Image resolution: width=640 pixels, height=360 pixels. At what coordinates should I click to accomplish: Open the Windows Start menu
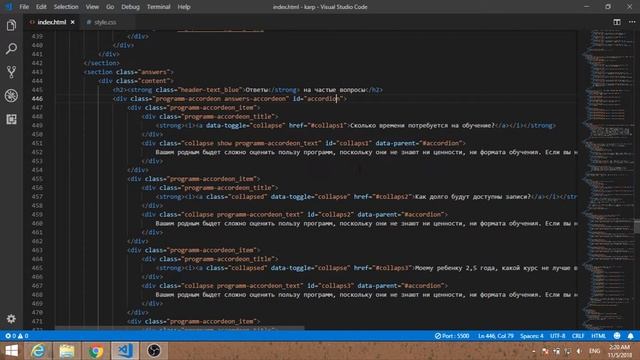(x=11, y=351)
